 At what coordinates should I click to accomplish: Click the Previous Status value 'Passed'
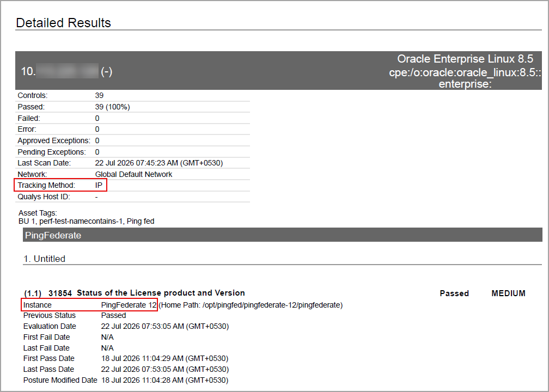coord(113,315)
